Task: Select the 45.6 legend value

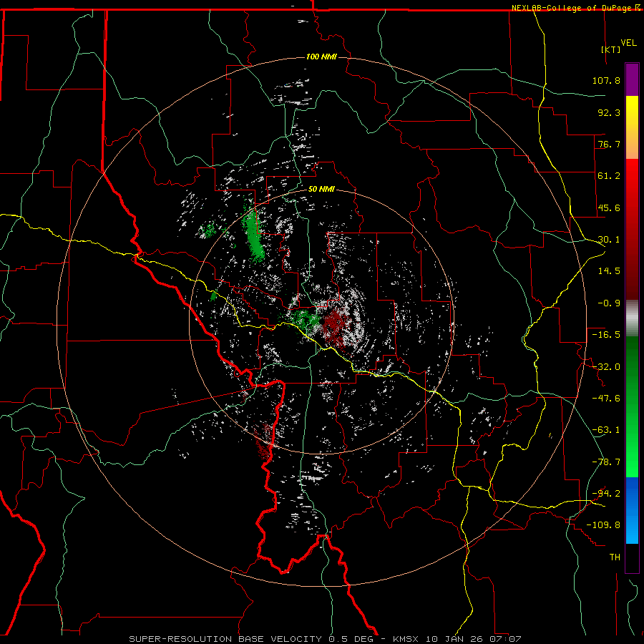Action: [609, 208]
